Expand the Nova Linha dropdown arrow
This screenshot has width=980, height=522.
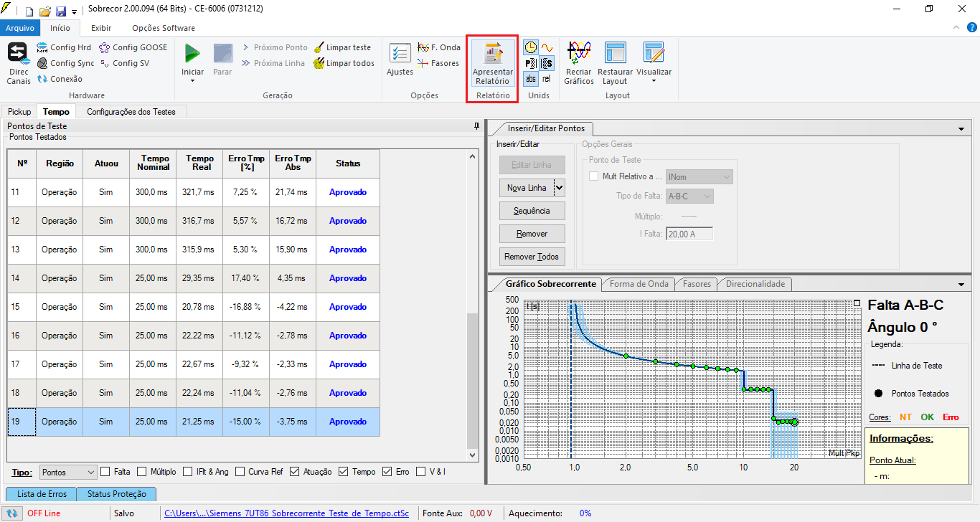coord(560,188)
